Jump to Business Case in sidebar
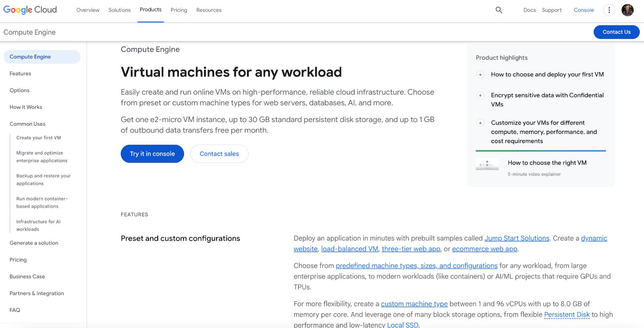 click(x=27, y=276)
